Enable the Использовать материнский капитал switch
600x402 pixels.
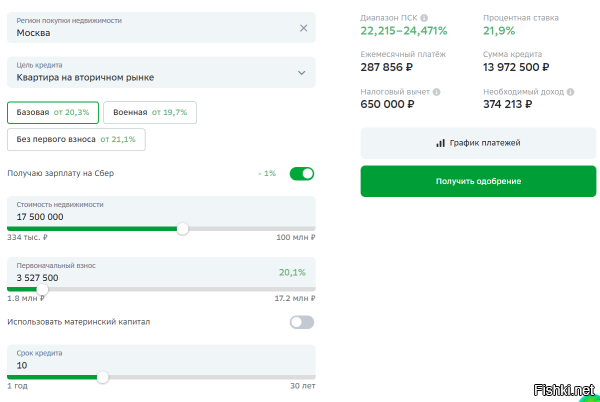click(302, 322)
